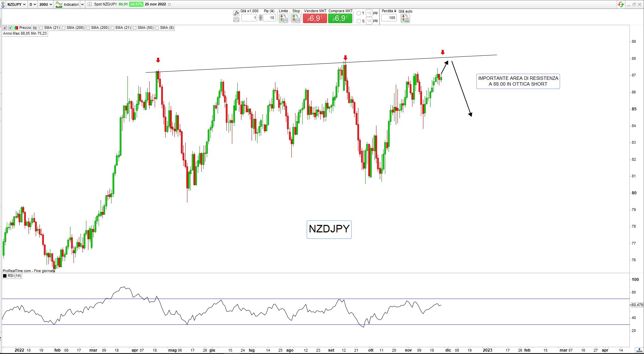Click the S pip value field
This screenshot has height=354, width=644.
(369, 21)
